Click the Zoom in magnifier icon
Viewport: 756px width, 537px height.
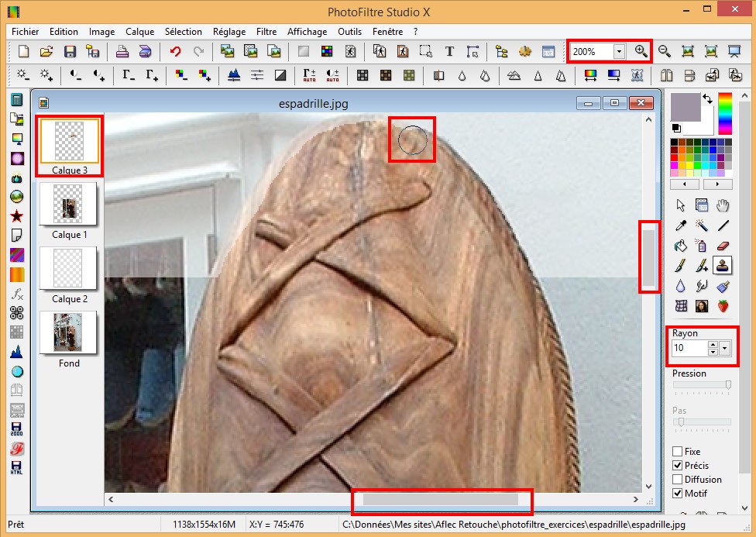(641, 51)
